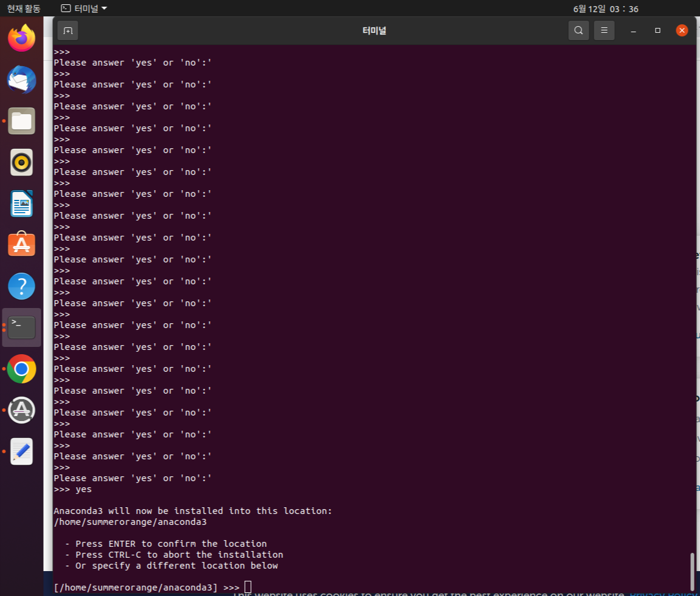Open the Help icon in dock
Viewport: 700px width, 596px height.
point(21,286)
